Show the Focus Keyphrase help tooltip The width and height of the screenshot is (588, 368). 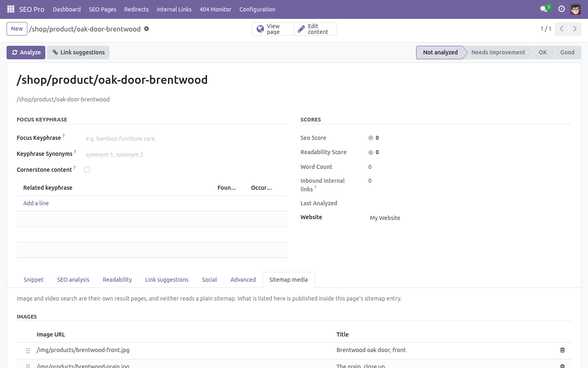[x=64, y=136]
